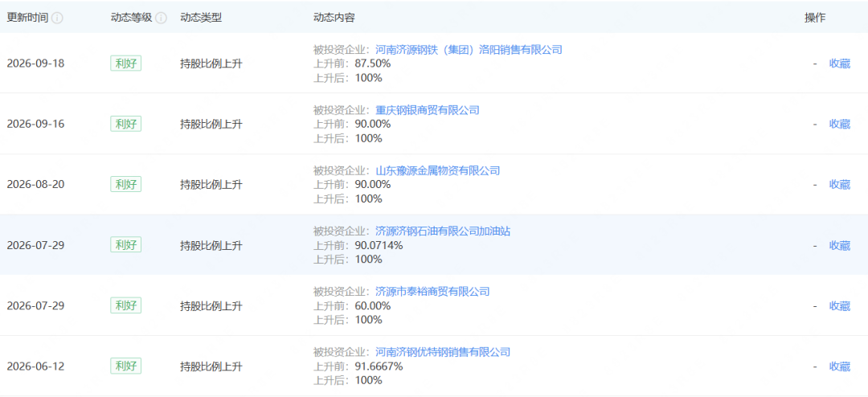Viewport: 868px width, 397px height.
Task: Click the 动态内容 column header
Action: [x=334, y=18]
